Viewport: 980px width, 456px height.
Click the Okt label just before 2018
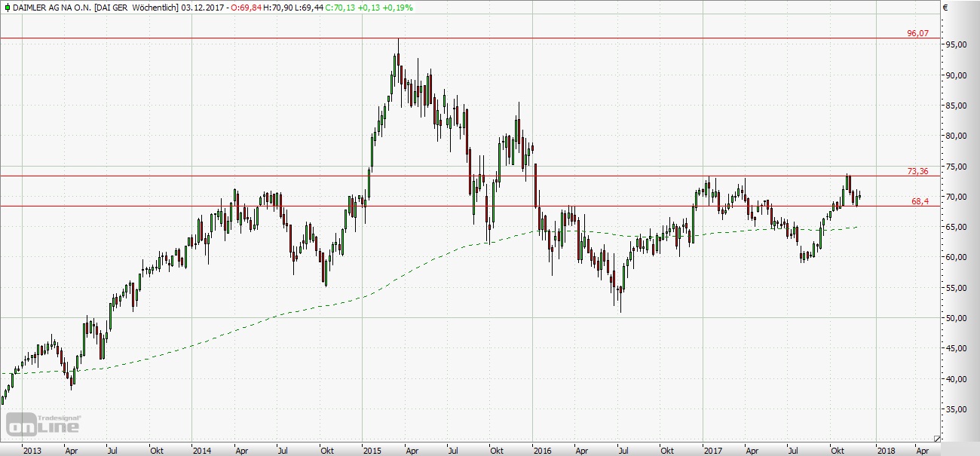[x=838, y=450]
